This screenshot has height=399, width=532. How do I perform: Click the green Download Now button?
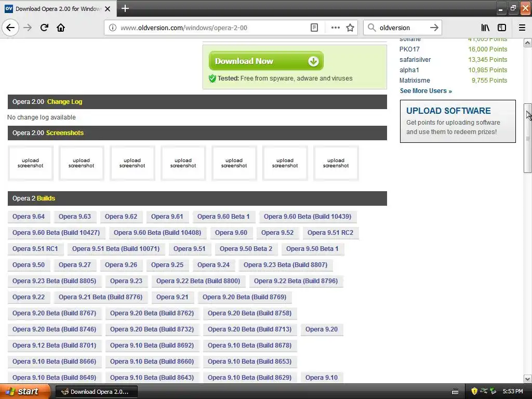coord(266,61)
